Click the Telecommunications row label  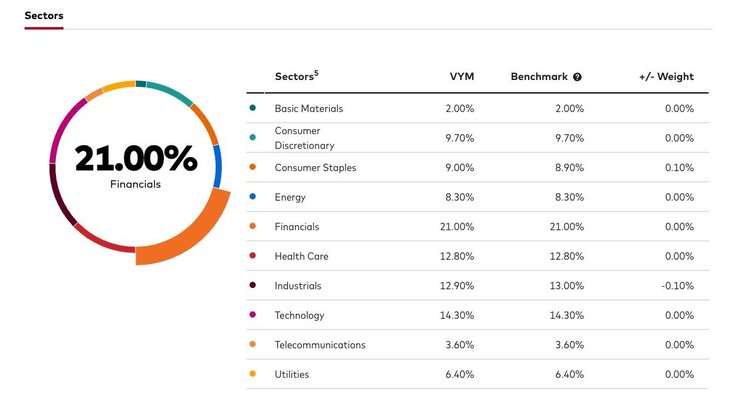[320, 345]
